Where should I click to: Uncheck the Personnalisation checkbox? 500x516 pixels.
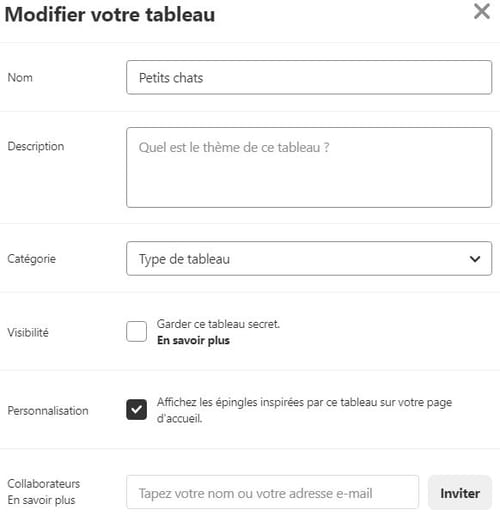point(136,409)
